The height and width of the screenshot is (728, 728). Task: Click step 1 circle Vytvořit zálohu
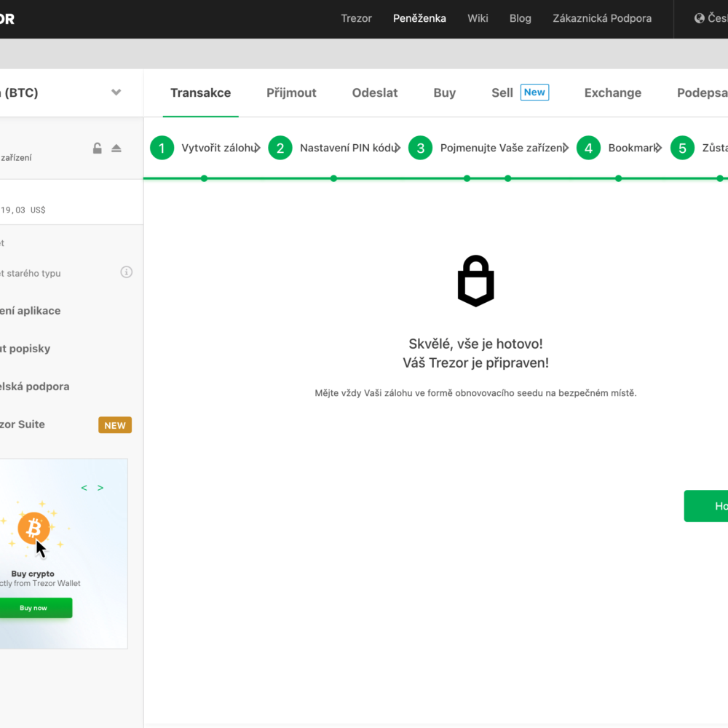click(162, 149)
